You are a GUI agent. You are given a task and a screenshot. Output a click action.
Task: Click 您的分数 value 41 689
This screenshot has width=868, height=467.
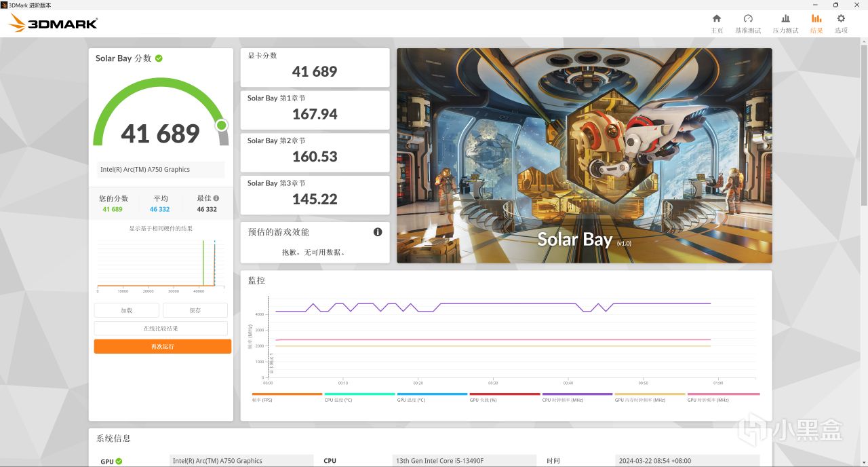click(113, 210)
